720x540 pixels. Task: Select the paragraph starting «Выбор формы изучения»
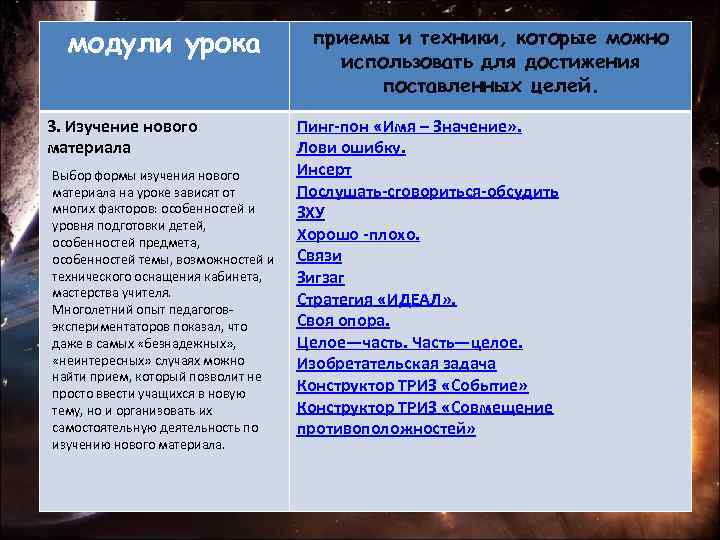click(x=163, y=234)
